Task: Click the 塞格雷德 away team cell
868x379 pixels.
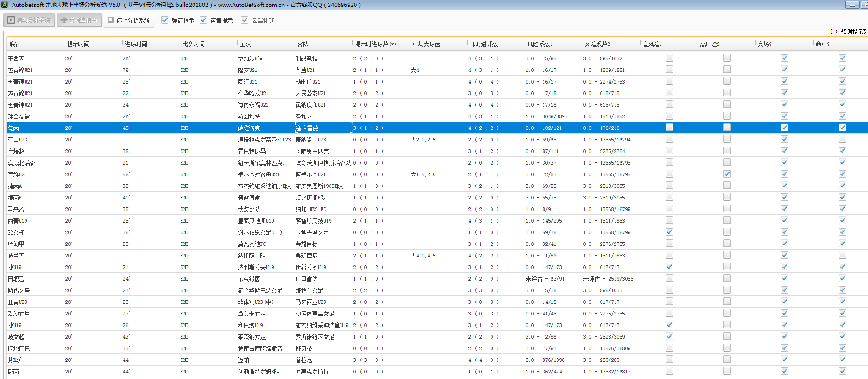Action: click(x=307, y=128)
